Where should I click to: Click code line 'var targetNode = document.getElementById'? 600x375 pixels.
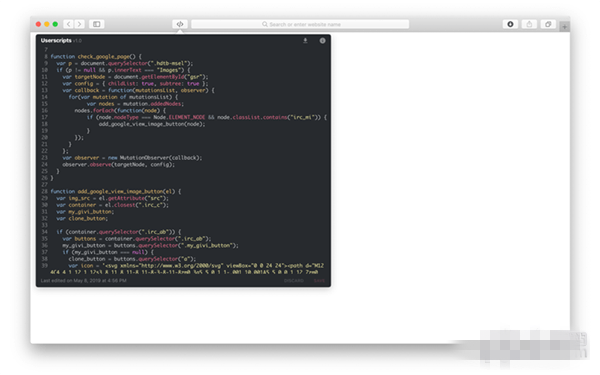click(x=135, y=77)
